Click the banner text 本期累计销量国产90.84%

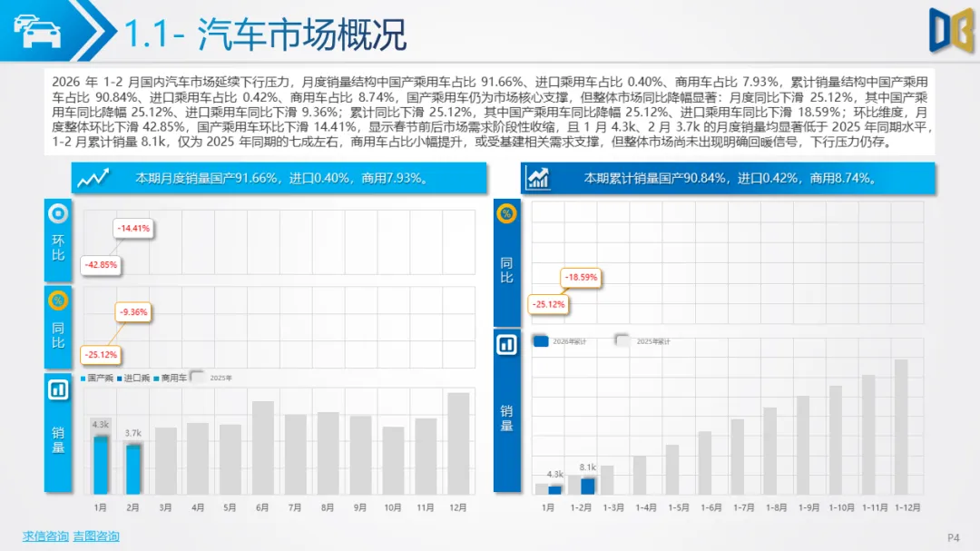[x=658, y=178]
